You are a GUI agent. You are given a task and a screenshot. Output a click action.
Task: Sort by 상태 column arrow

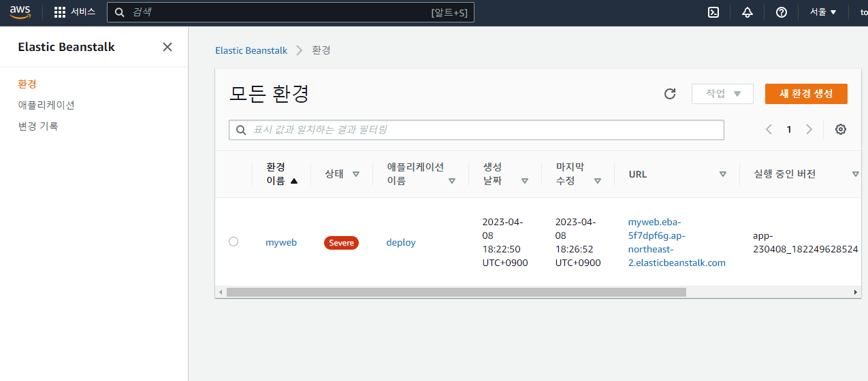coord(355,174)
